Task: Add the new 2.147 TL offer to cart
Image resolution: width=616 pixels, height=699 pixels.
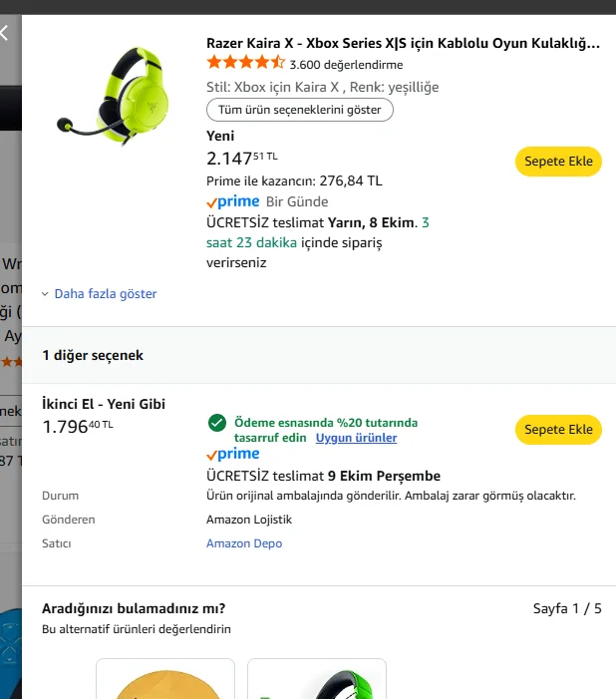Action: 558,162
